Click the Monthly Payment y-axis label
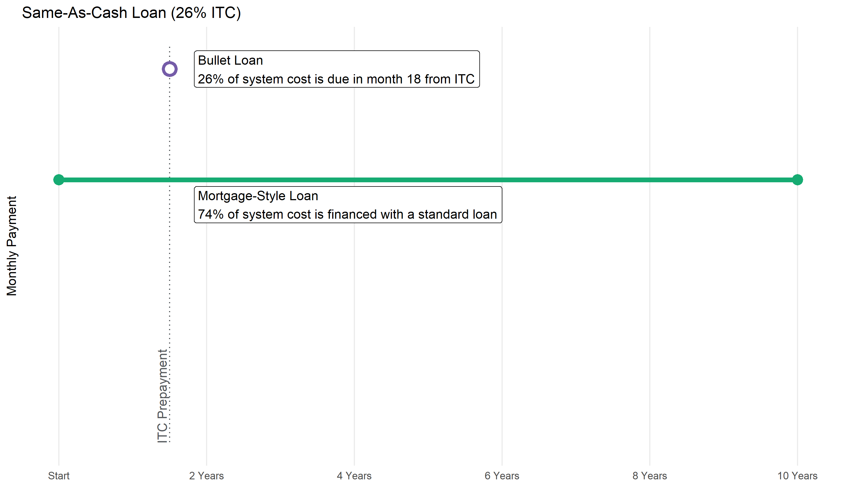841x504 pixels. click(x=11, y=246)
